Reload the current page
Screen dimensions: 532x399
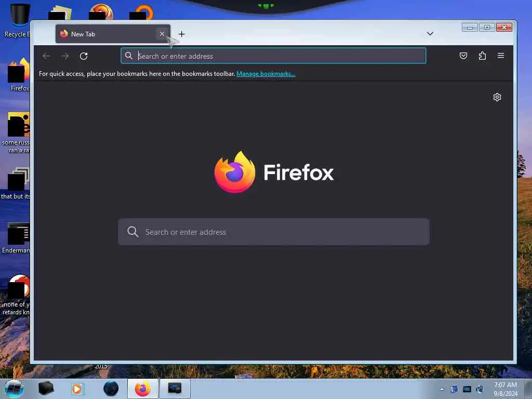[x=84, y=56]
